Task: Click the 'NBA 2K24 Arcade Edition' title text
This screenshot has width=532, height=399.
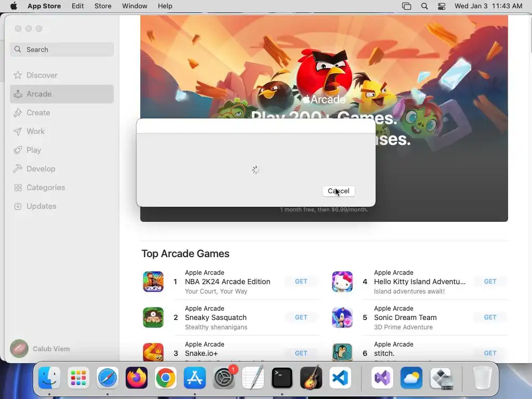Action: [228, 282]
